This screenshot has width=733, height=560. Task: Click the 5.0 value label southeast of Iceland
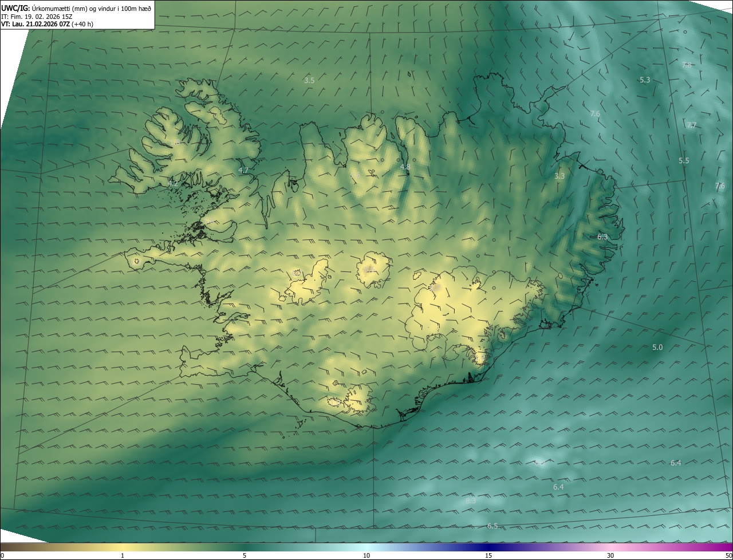click(657, 347)
